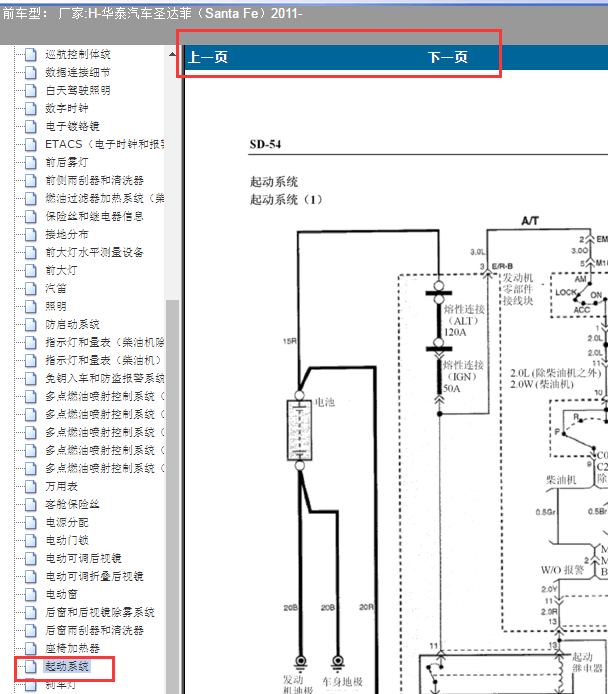Open the 电动门锁 entry
The width and height of the screenshot is (608, 694).
[x=67, y=540]
